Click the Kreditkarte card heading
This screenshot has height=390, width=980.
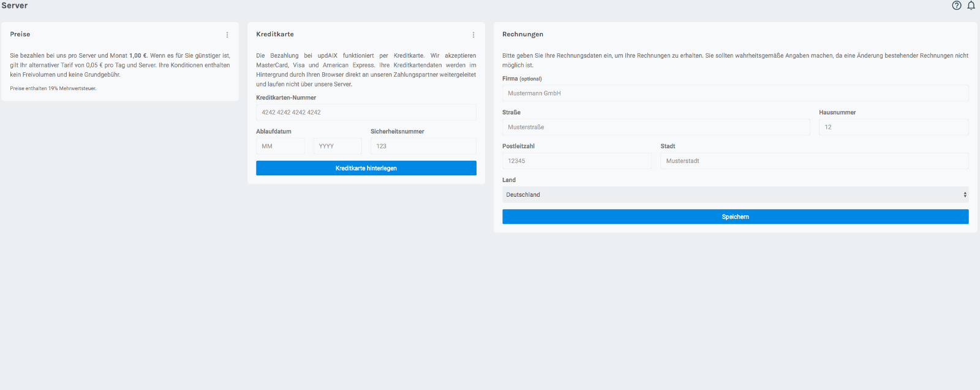click(x=275, y=34)
